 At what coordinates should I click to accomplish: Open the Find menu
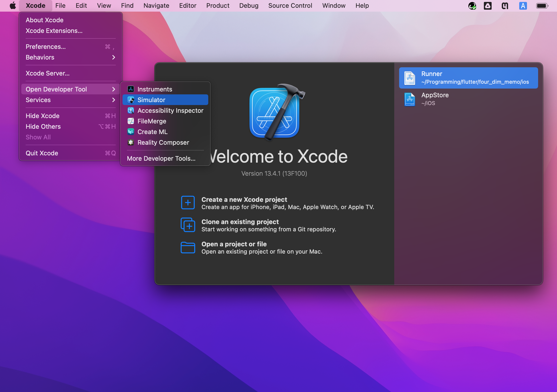[x=127, y=6]
